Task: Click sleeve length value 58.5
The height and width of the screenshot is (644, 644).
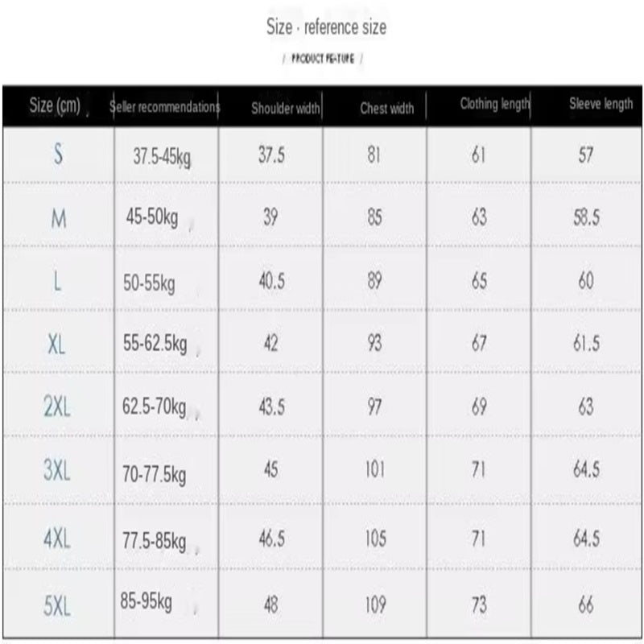Action: 586,217
